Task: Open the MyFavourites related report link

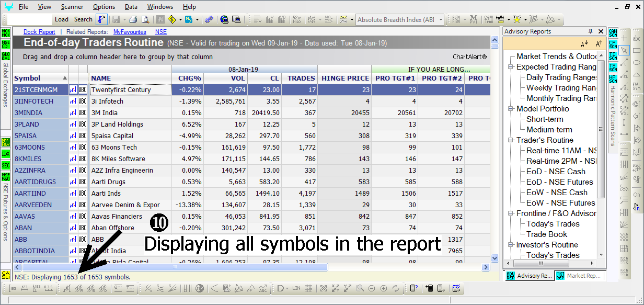Action: (130, 32)
